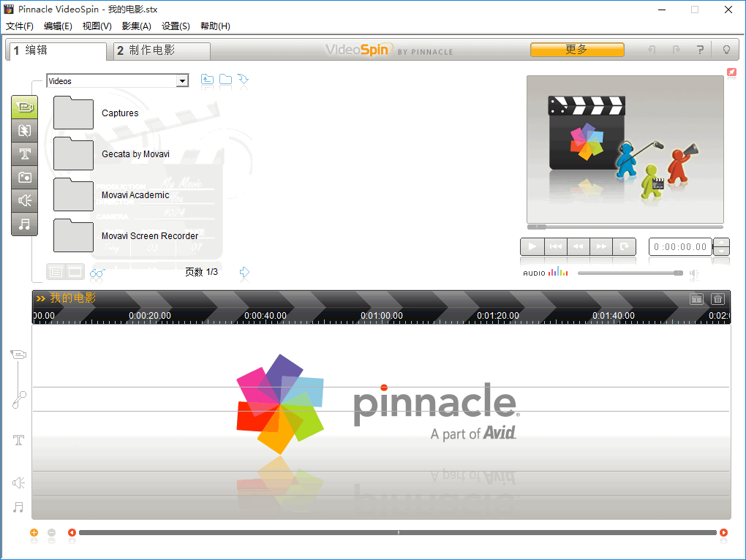Select the background music track icon
Screen dimensions: 746x560
point(18,507)
